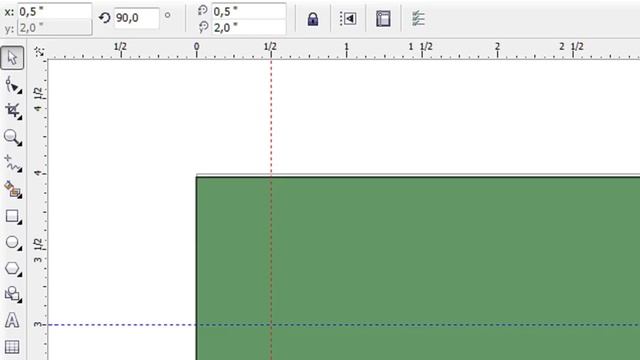
Task: Select the Ellipse tool
Action: tap(12, 242)
